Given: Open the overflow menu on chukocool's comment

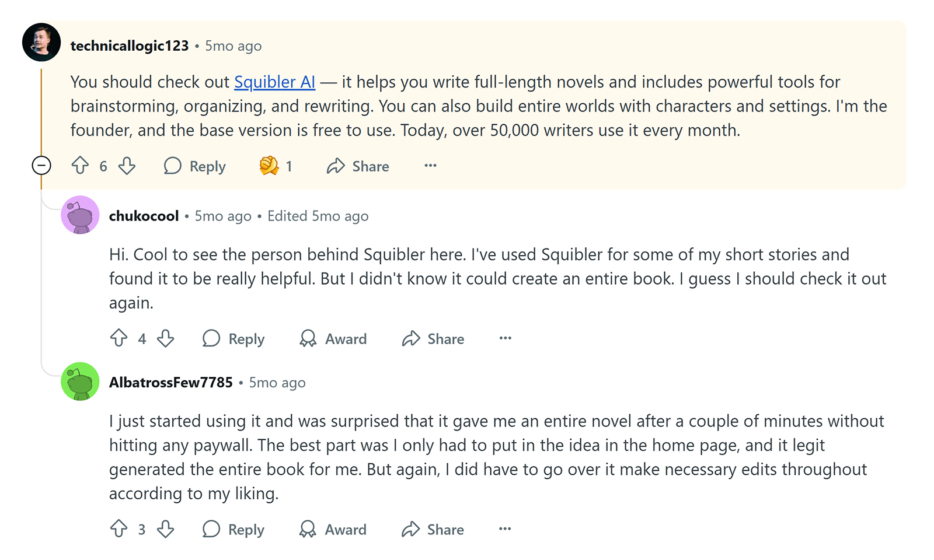Looking at the screenshot, I should [504, 338].
